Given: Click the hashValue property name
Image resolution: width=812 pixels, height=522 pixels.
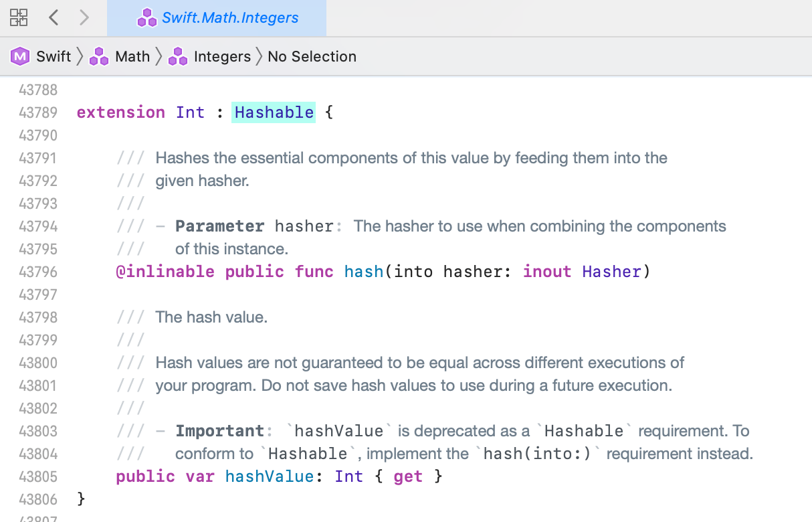Looking at the screenshot, I should [x=269, y=476].
